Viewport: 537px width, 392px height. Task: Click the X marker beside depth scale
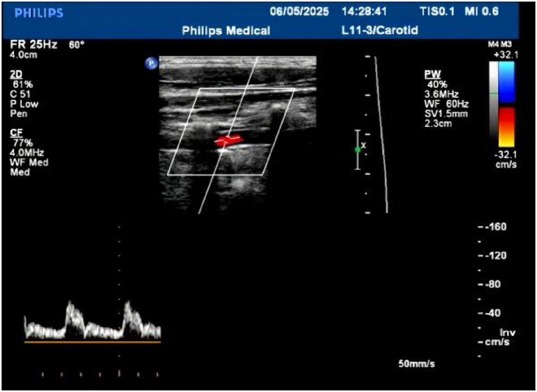tap(363, 145)
